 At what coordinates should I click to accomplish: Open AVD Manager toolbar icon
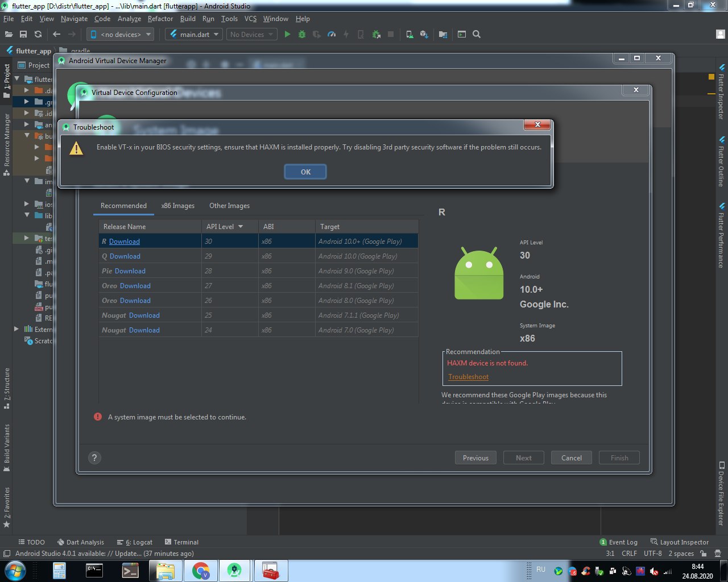[409, 34]
